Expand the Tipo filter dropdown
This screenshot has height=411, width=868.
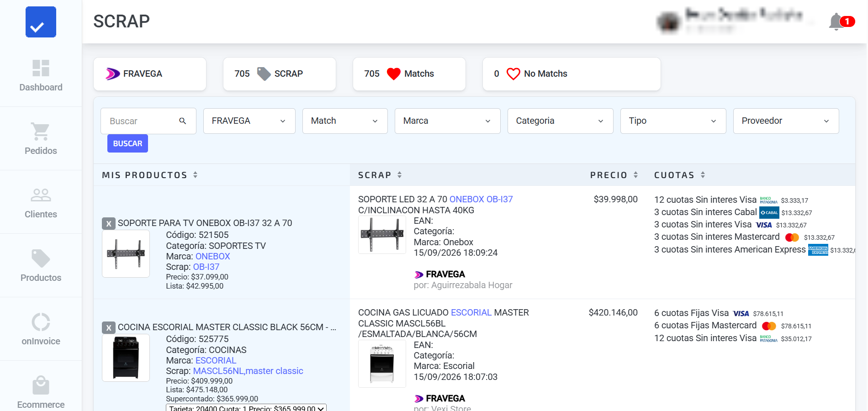tap(673, 121)
